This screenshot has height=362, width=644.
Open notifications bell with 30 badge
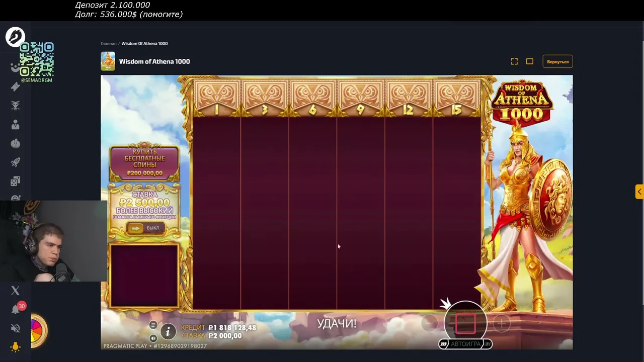tap(16, 309)
